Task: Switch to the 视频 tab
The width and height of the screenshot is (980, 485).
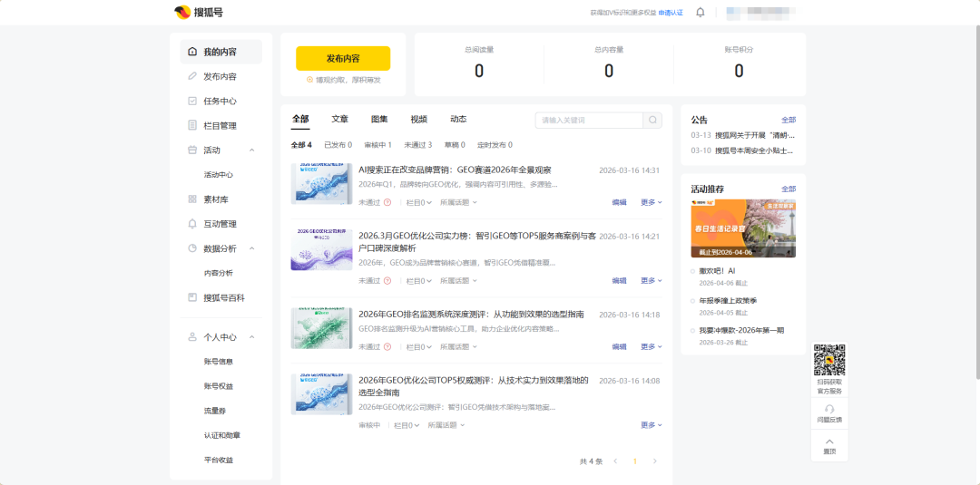Action: [x=418, y=120]
